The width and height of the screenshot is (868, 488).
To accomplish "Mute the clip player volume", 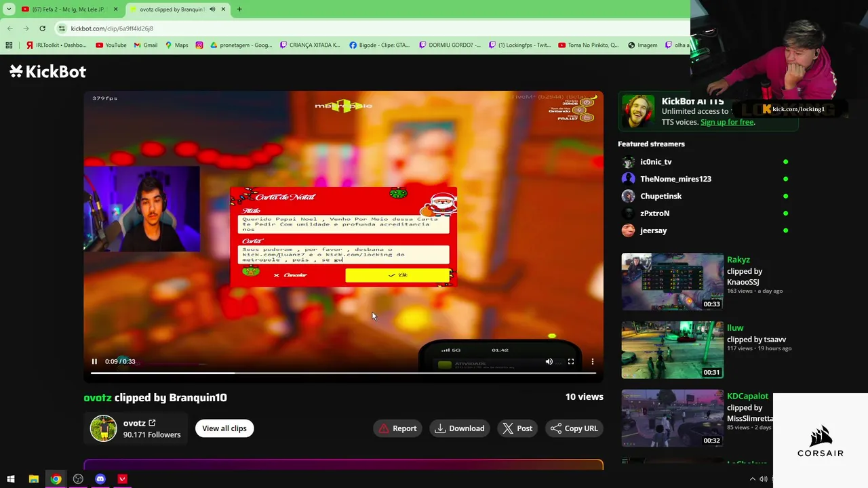I will tap(549, 361).
